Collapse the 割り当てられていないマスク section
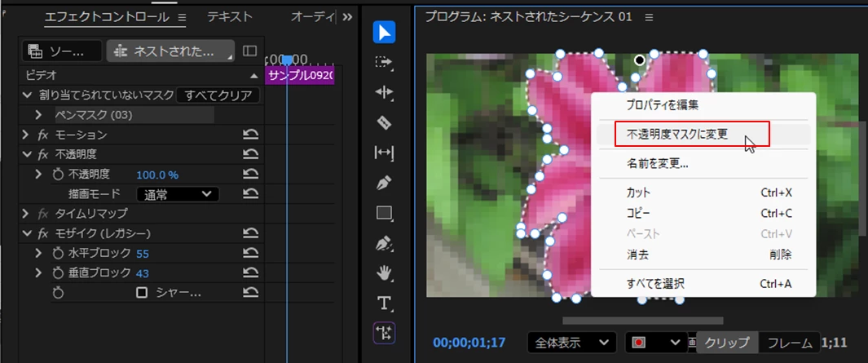The image size is (868, 363). 27,95
